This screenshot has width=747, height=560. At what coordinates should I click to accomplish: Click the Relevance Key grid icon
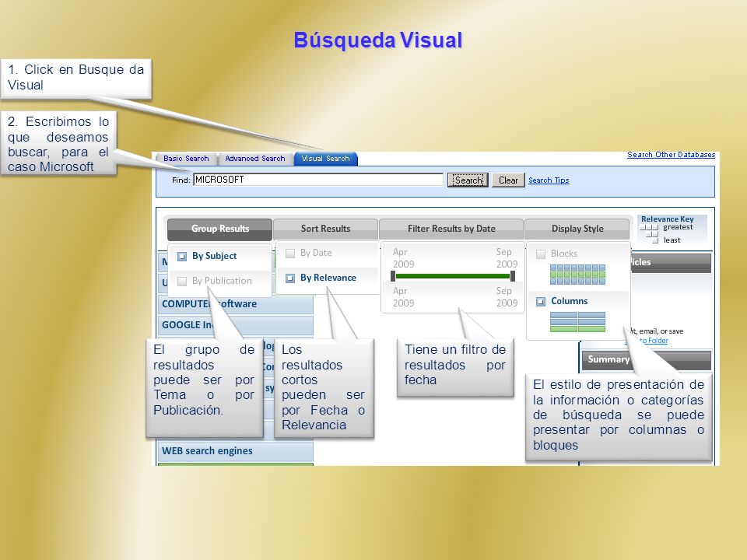click(x=649, y=233)
